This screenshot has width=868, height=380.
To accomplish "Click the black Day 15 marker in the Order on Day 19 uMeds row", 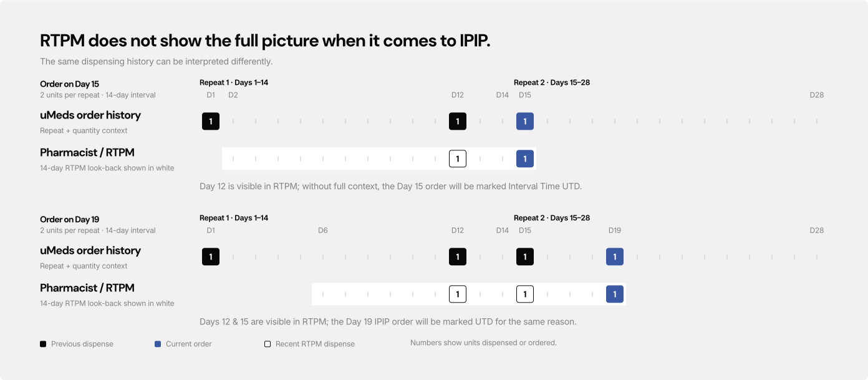I will (x=525, y=256).
